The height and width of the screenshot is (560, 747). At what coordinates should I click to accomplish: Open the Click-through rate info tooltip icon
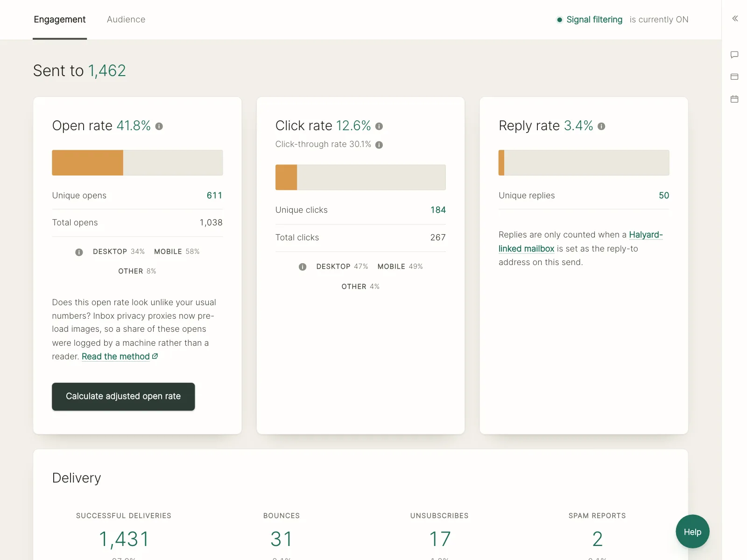pyautogui.click(x=379, y=145)
